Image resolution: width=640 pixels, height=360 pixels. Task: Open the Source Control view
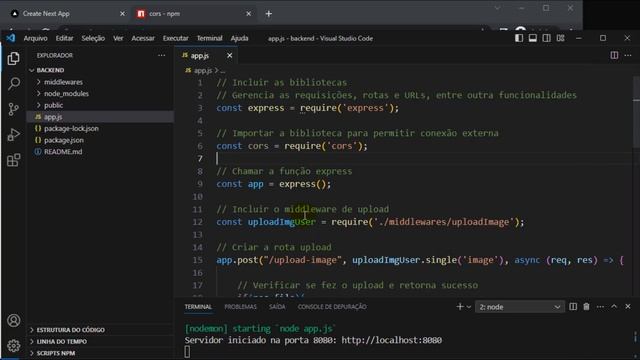tap(13, 109)
